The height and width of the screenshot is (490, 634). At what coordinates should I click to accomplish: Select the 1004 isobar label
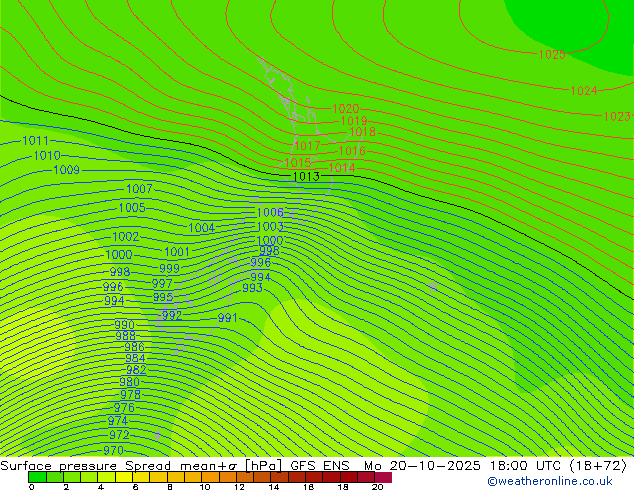(x=201, y=228)
